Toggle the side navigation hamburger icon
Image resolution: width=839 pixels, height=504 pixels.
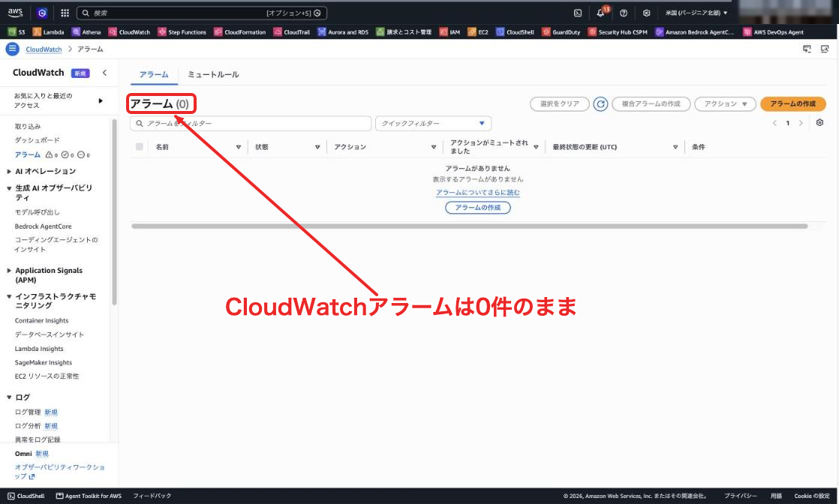12,49
